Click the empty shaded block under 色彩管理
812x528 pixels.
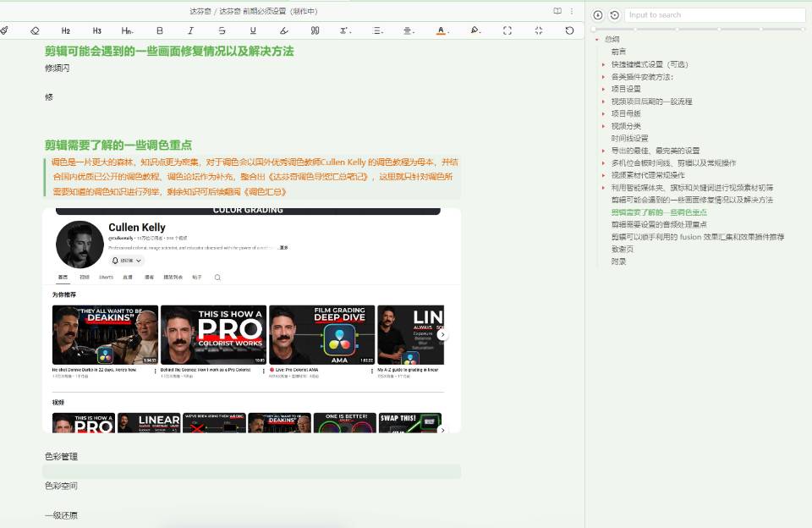pyautogui.click(x=252, y=471)
